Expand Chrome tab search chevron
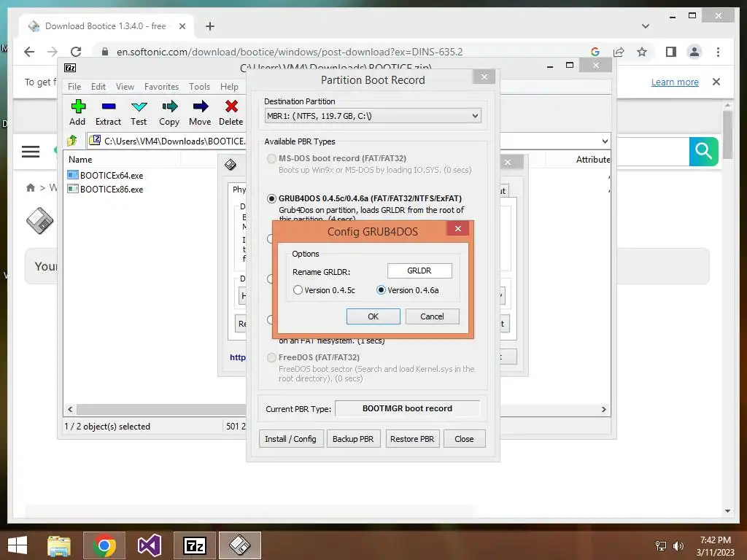 click(x=646, y=26)
